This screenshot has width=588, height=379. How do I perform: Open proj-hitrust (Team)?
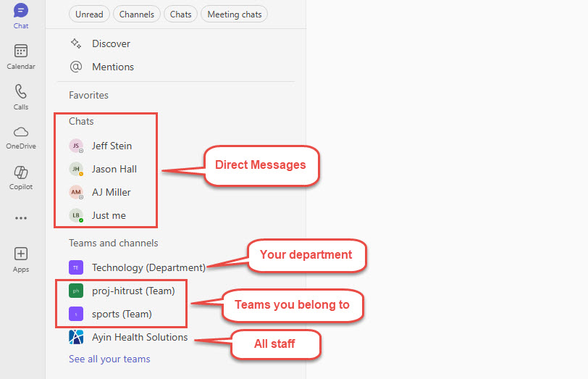[x=133, y=291]
